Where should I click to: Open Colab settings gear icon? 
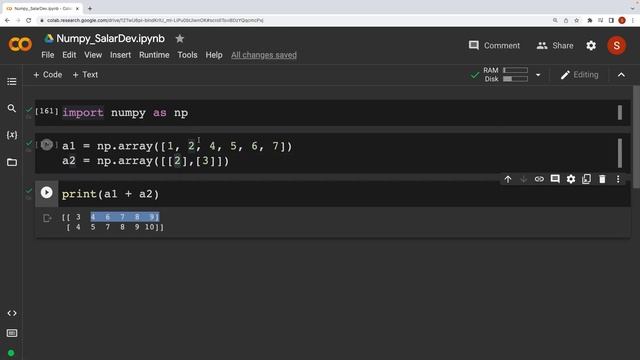(591, 46)
